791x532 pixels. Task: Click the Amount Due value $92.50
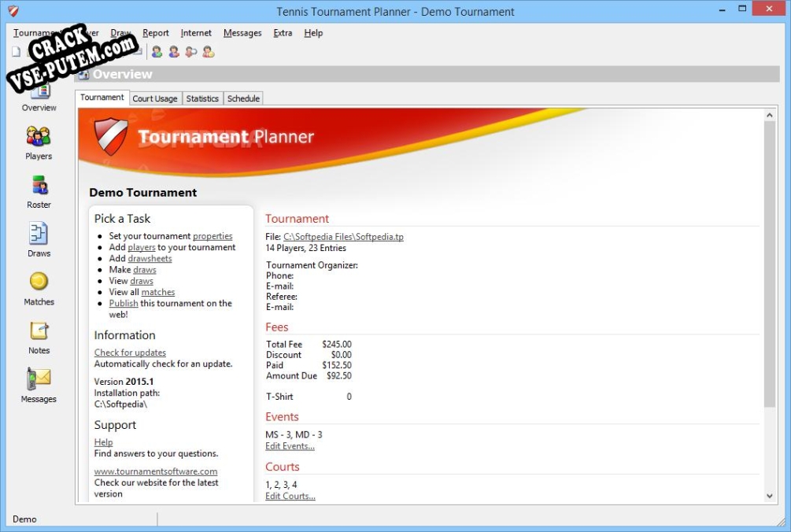(x=339, y=375)
